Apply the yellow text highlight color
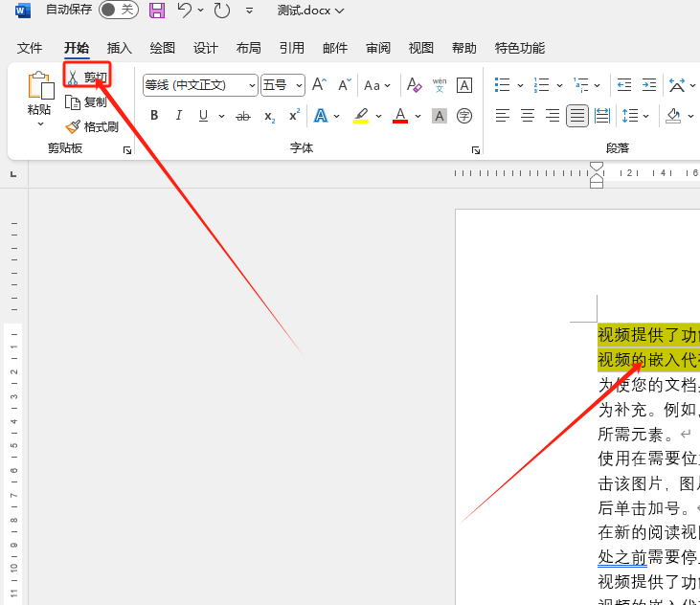The height and width of the screenshot is (605, 700). 361,116
